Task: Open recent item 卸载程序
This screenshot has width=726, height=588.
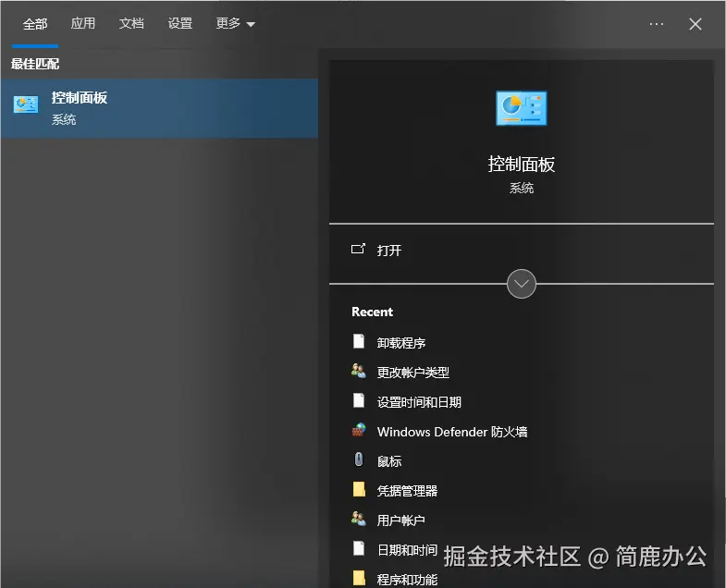Action: [x=401, y=343]
